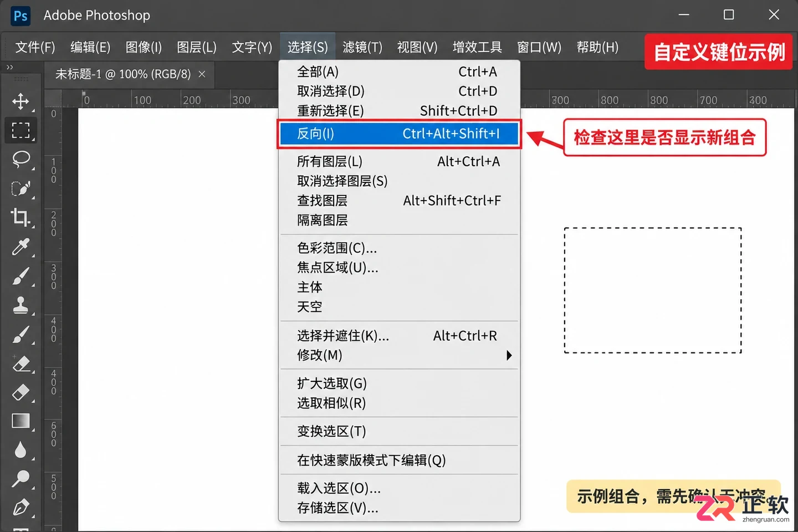Viewport: 798px width, 532px height.
Task: Choose 主体 in the Select menu
Action: click(399, 287)
